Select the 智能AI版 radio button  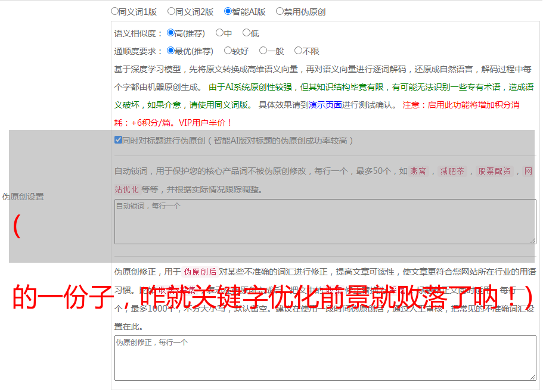(x=228, y=11)
